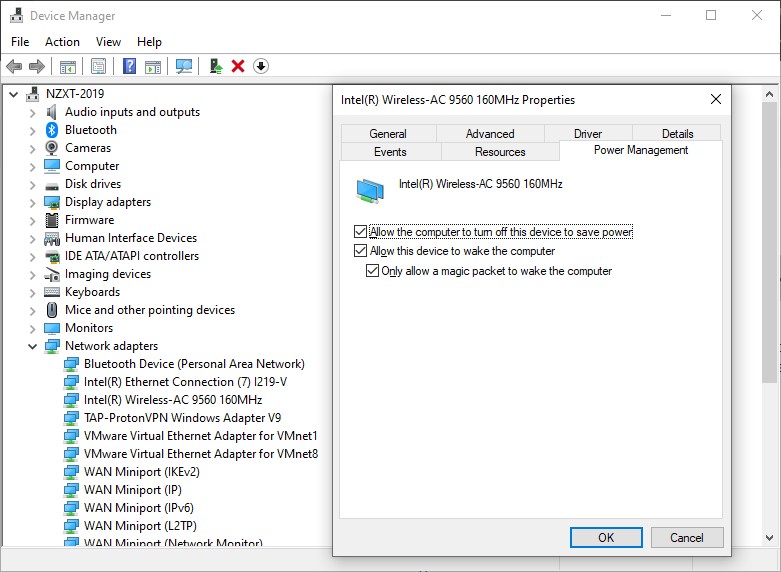Click the Monitors category icon

point(52,328)
